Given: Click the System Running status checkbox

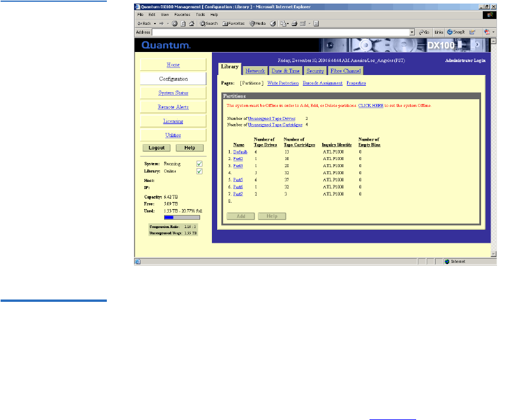Looking at the screenshot, I should 200,164.
